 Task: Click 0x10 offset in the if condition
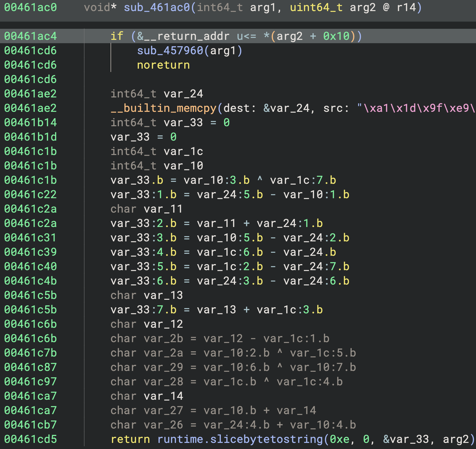point(336,36)
